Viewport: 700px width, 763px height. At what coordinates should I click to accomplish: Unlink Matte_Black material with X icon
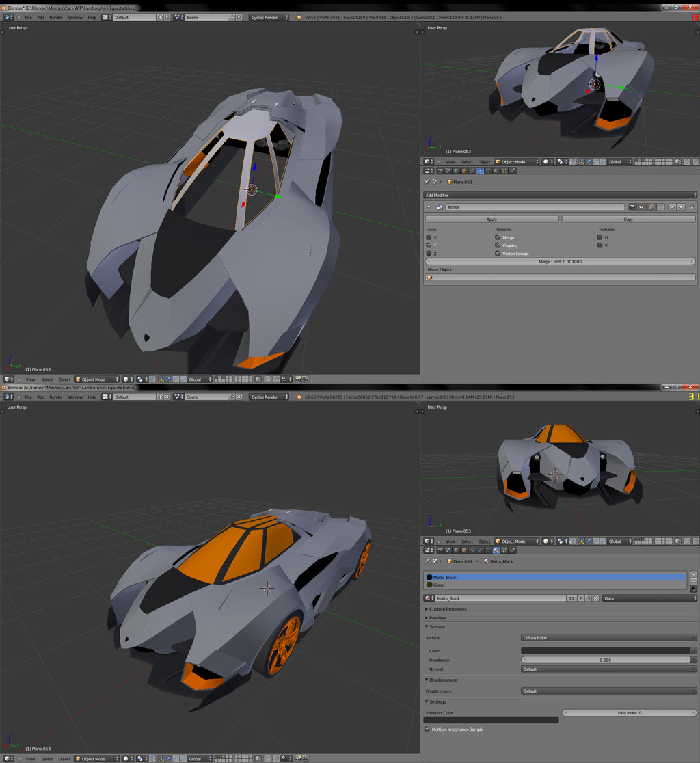pos(595,598)
